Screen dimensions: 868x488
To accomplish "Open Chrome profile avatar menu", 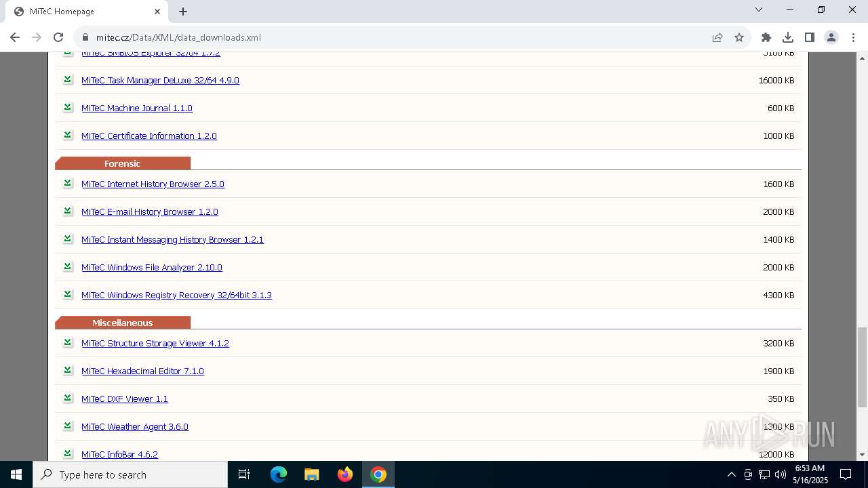I will [x=831, y=37].
